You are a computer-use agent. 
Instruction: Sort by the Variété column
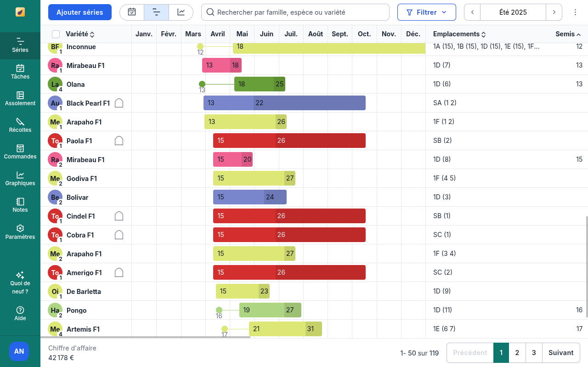[x=80, y=34]
